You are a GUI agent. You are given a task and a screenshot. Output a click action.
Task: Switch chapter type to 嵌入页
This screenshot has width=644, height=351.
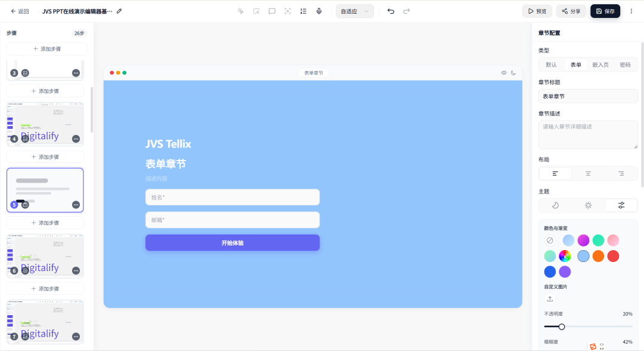(600, 64)
